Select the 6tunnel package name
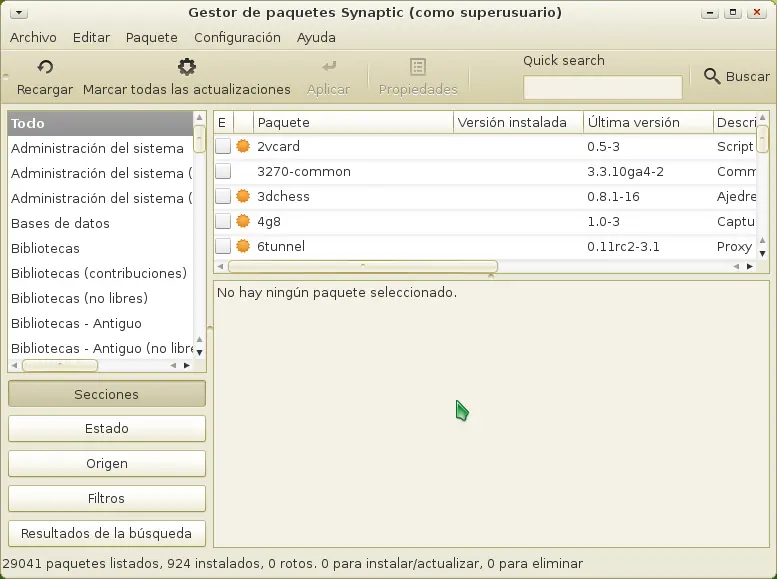The width and height of the screenshot is (777, 579). click(281, 246)
